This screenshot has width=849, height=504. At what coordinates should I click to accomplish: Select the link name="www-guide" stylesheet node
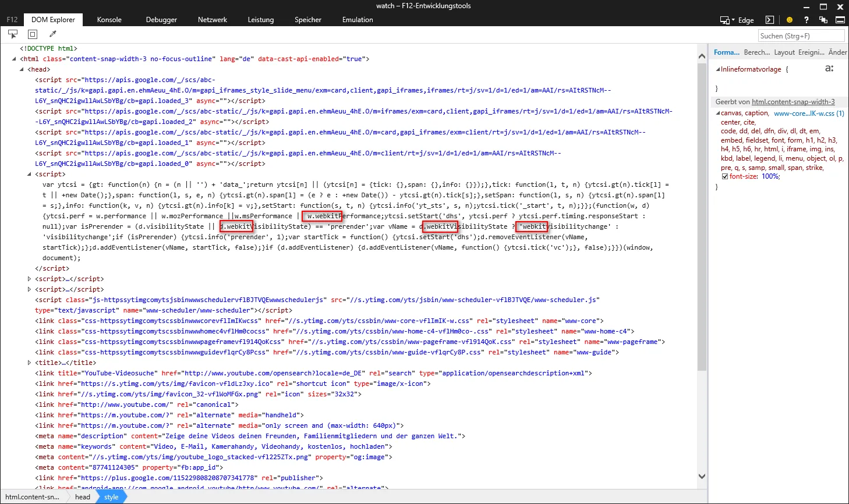(x=327, y=352)
